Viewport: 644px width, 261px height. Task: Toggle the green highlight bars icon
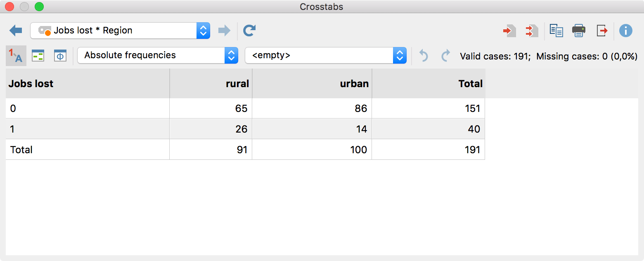coord(38,56)
